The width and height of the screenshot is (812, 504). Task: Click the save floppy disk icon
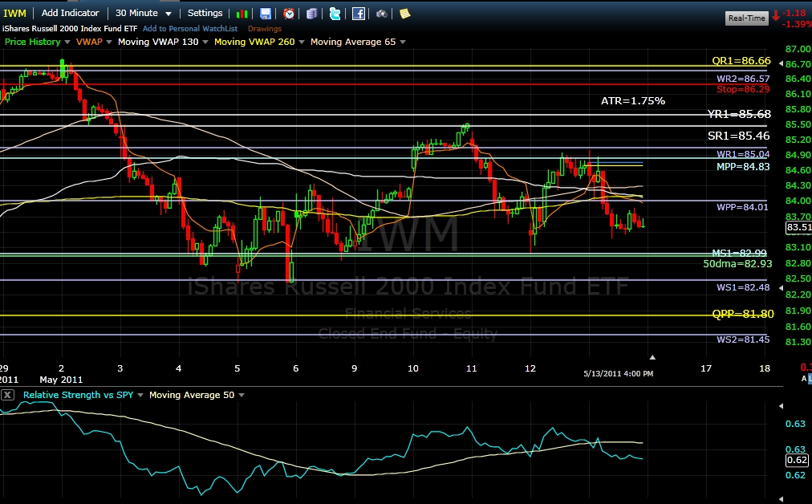pos(265,14)
